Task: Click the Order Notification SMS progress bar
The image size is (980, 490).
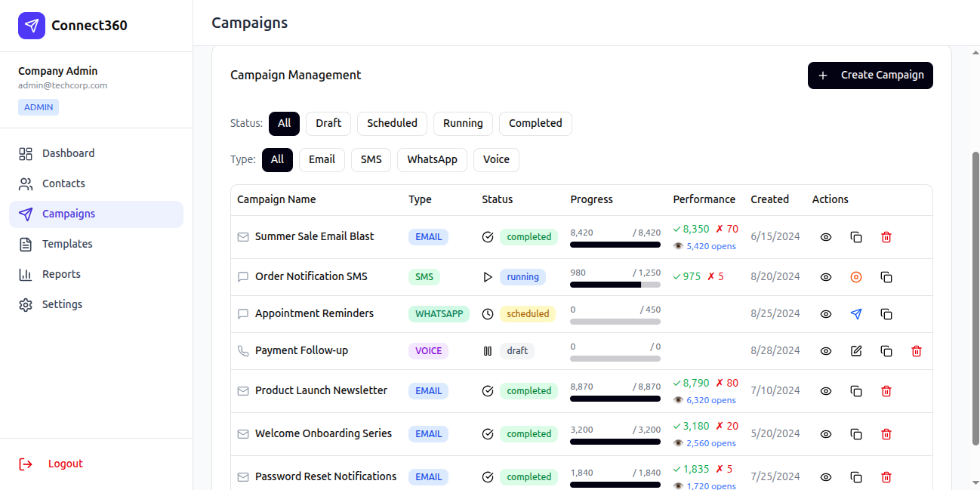Action: [615, 285]
